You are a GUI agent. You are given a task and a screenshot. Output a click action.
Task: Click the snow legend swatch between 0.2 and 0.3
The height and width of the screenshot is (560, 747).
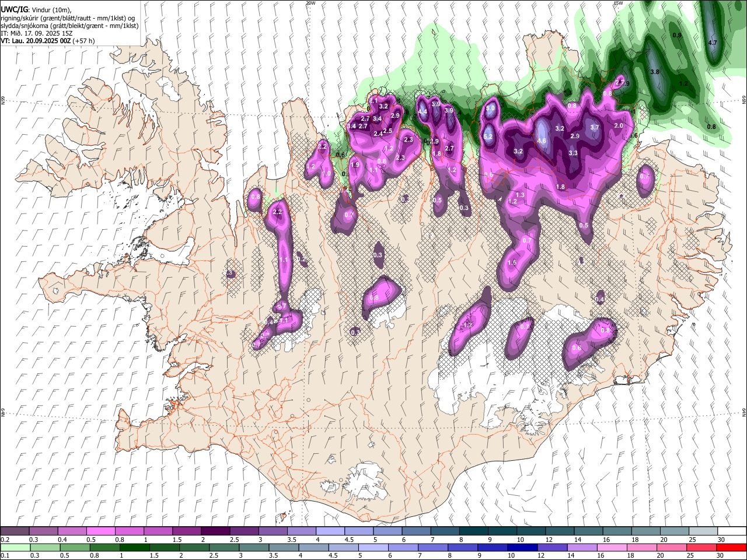tap(15, 531)
